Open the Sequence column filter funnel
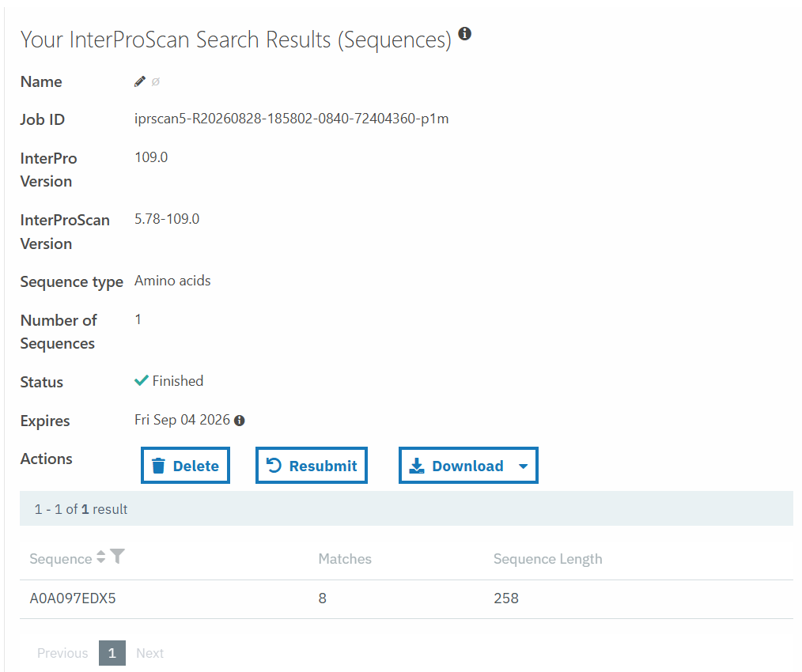This screenshot has height=672, width=802. point(117,556)
